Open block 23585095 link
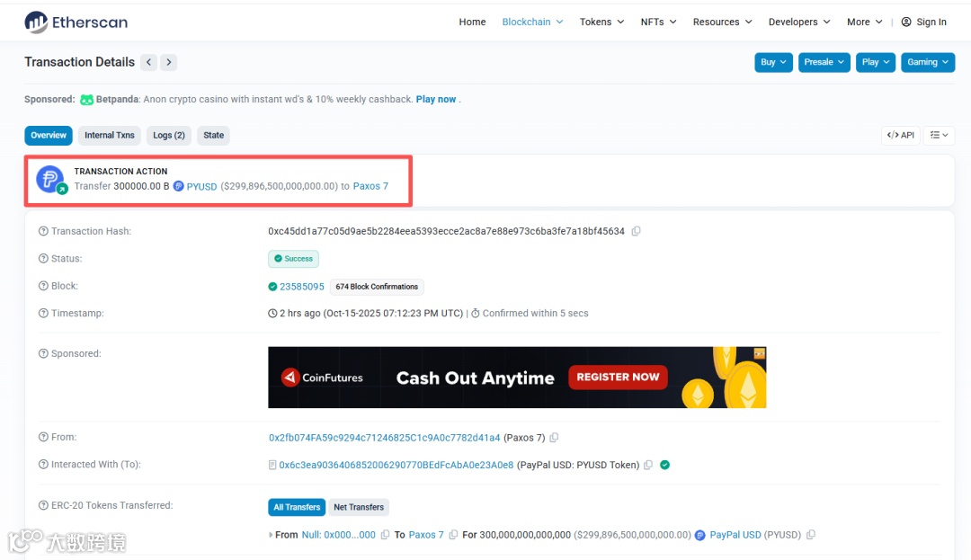 pyautogui.click(x=301, y=287)
